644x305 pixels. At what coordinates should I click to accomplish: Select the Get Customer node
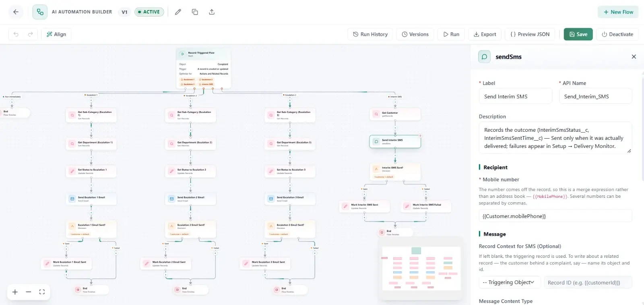(x=395, y=114)
